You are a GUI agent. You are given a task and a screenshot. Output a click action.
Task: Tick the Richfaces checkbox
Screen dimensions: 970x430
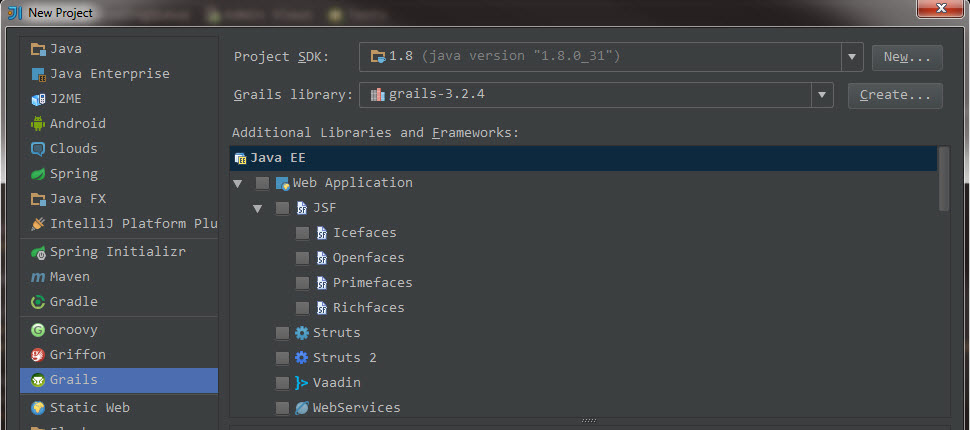302,308
